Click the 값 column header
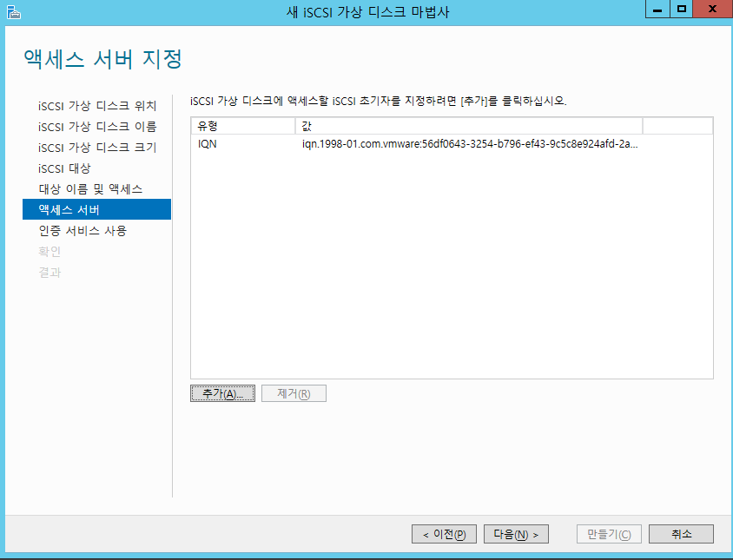733x560 pixels. coord(468,126)
